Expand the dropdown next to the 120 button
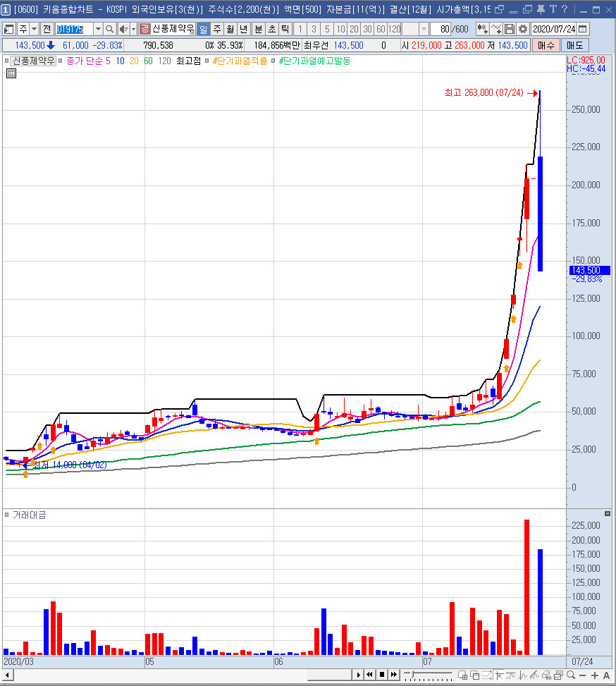This screenshot has height=686, width=616. tap(424, 29)
